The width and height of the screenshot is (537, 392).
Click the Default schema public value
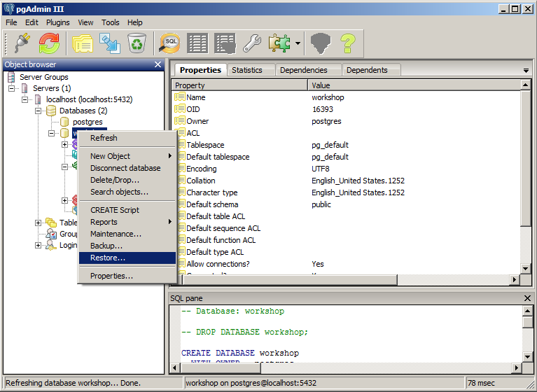321,204
